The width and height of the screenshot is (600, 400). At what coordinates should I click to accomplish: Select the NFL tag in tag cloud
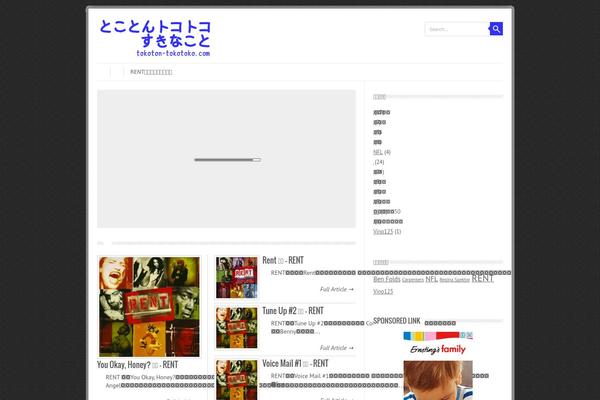[431, 279]
